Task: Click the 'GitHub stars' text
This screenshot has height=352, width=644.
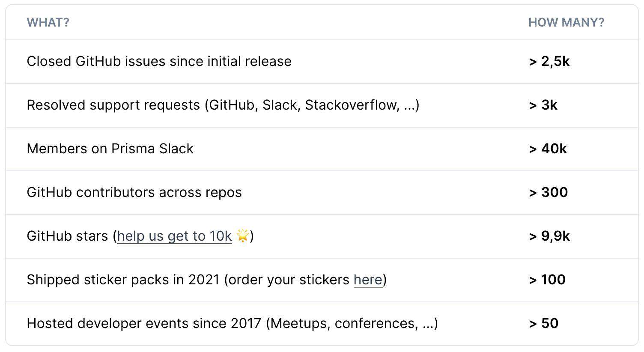Action: point(67,236)
